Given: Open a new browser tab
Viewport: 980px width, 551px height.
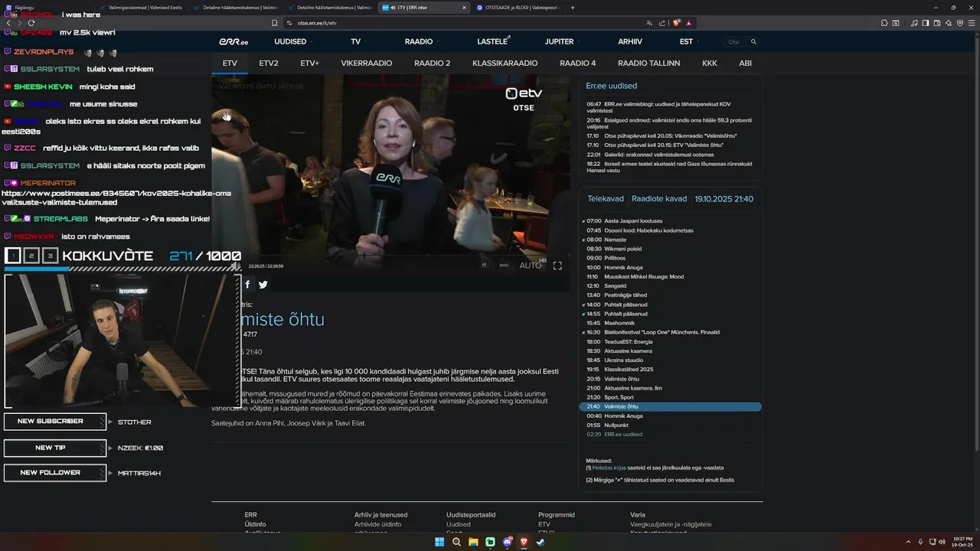Looking at the screenshot, I should coord(573,7).
